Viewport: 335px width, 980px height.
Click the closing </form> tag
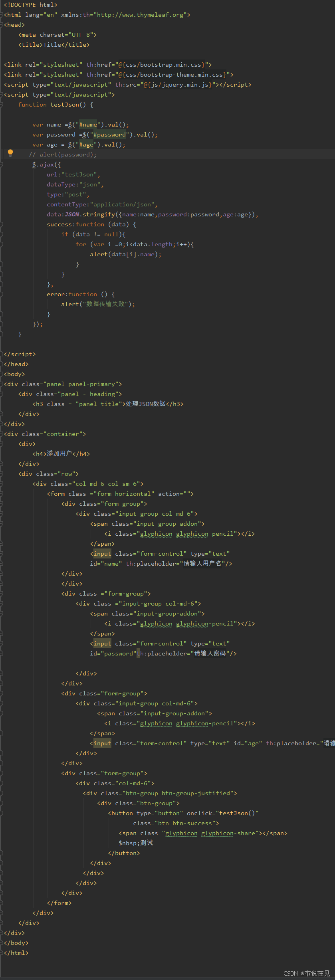click(x=59, y=903)
